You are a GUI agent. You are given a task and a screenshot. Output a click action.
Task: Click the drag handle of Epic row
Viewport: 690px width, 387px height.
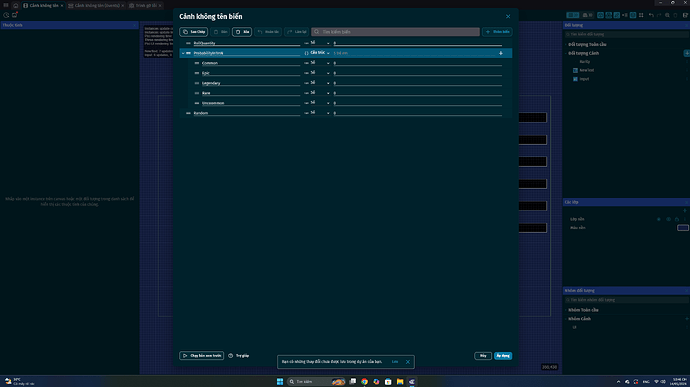[x=197, y=73]
